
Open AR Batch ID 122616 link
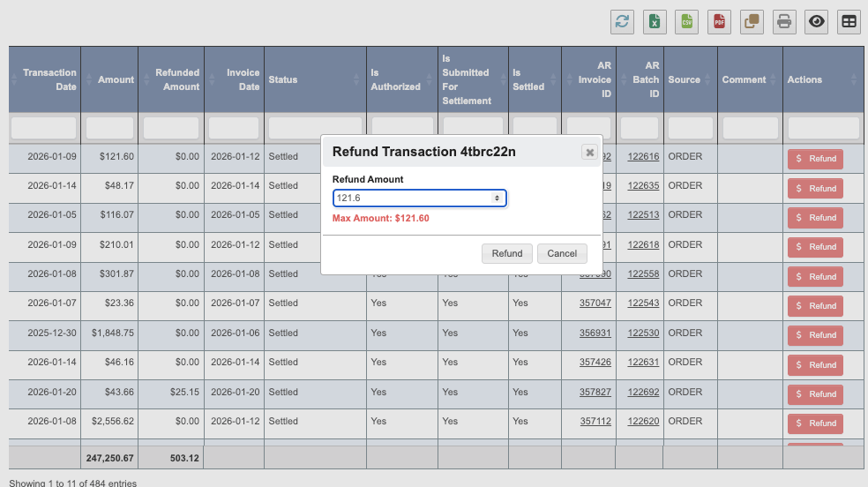tap(643, 157)
